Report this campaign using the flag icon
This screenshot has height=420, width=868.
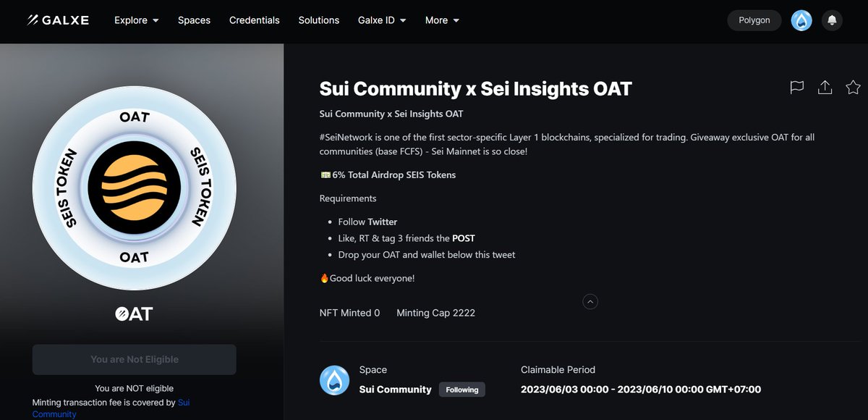point(796,87)
